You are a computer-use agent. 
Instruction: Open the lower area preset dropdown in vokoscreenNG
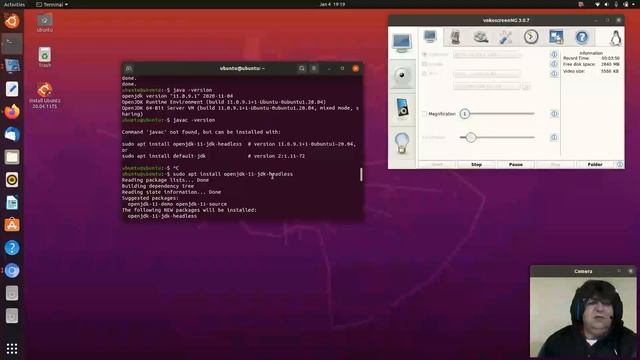(487, 86)
